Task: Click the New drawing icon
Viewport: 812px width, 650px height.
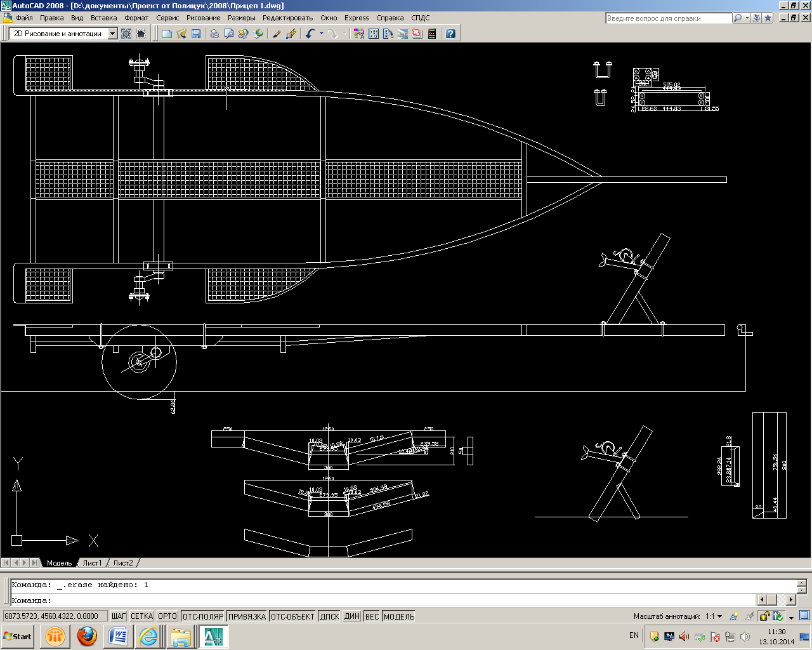Action: point(167,34)
